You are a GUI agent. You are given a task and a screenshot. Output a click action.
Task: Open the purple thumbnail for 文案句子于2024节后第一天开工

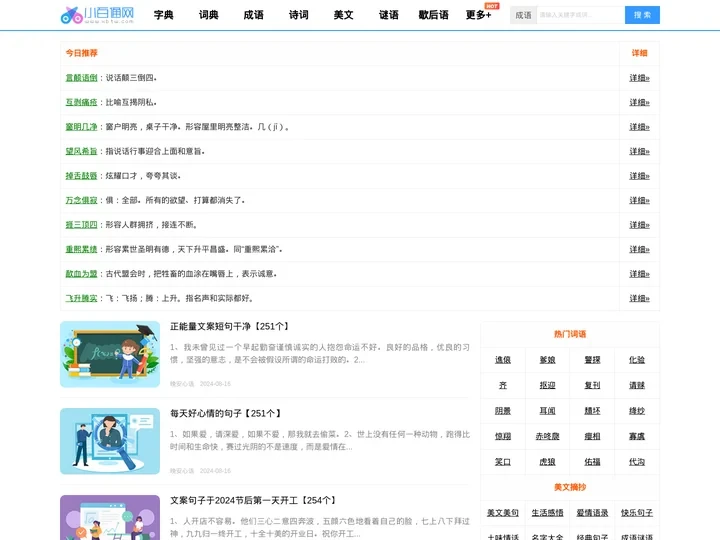(110, 518)
